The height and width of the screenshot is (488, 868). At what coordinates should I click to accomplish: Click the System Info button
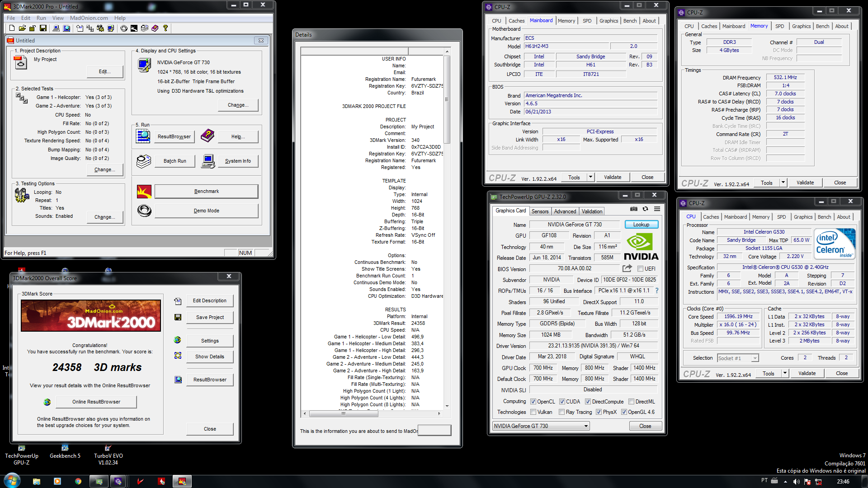(238, 161)
